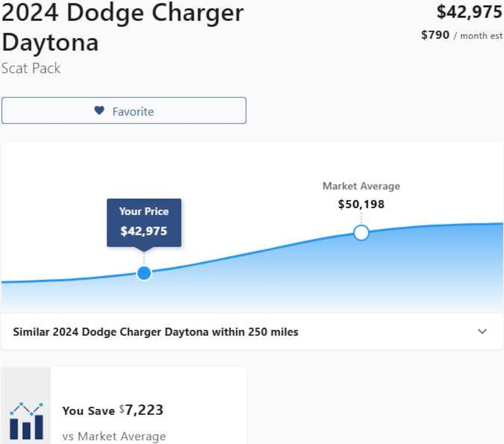The width and height of the screenshot is (504, 444).
Task: Click the Market Average label above the chart
Action: tap(361, 186)
